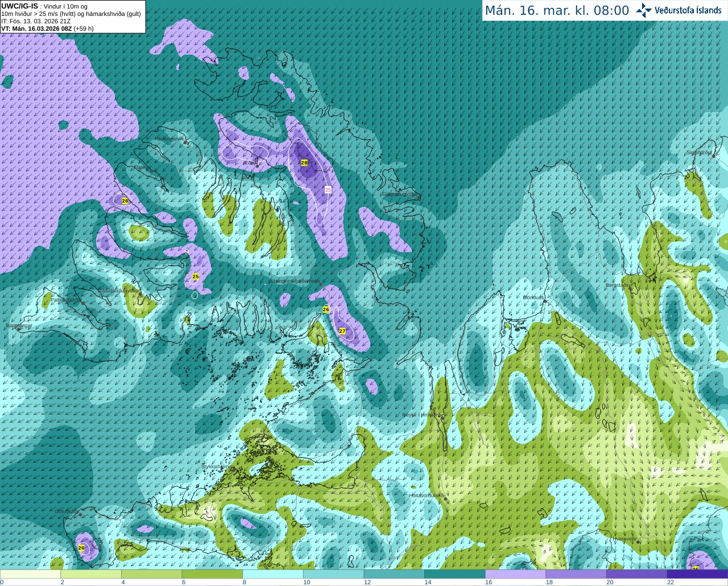Select the 10–12 m/s legend swatch
Viewport: 728px width, 586px height.
[x=333, y=574]
